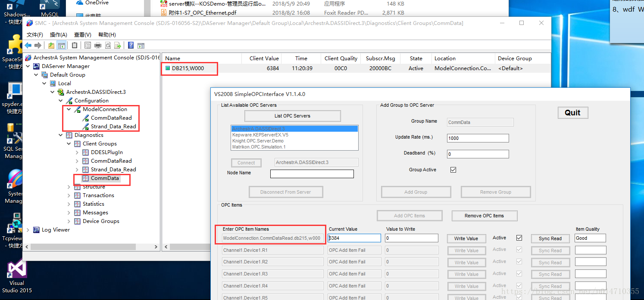Viewport: 644px width, 300px height.
Task: Click the Update Rate (ms.) input field
Action: (478, 138)
